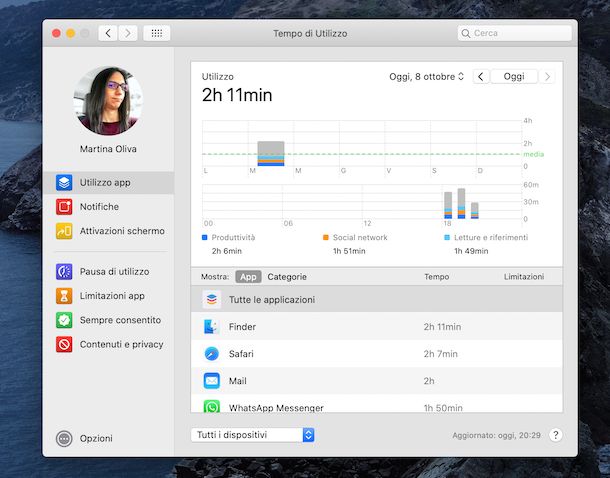Click the Social network orange legend swatch
Screen dimensions: 610x478
pos(326,237)
